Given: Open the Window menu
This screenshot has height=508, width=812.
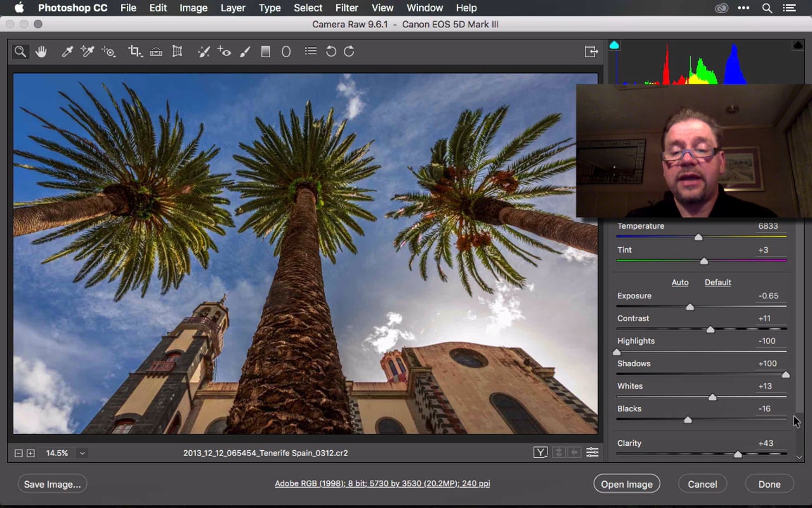Looking at the screenshot, I should [424, 8].
